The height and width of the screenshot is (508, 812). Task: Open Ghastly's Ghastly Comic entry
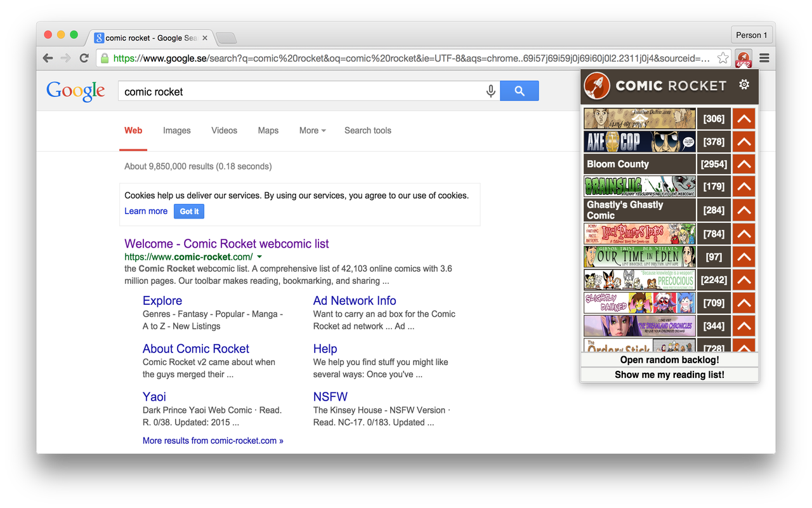[639, 210]
